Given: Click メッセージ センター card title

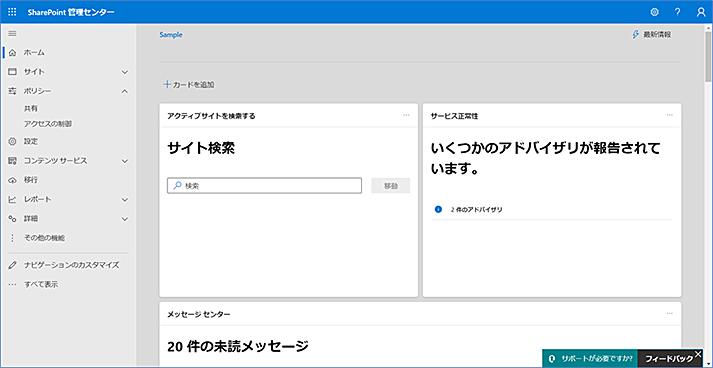Looking at the screenshot, I should [x=199, y=314].
